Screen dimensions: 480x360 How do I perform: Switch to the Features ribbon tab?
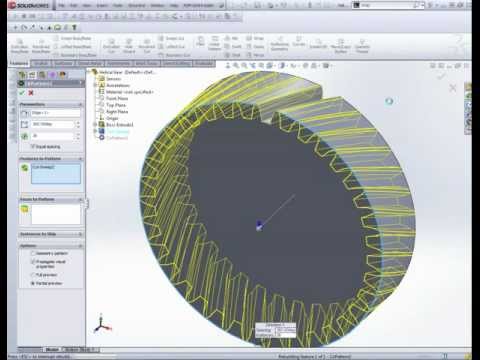pyautogui.click(x=19, y=63)
